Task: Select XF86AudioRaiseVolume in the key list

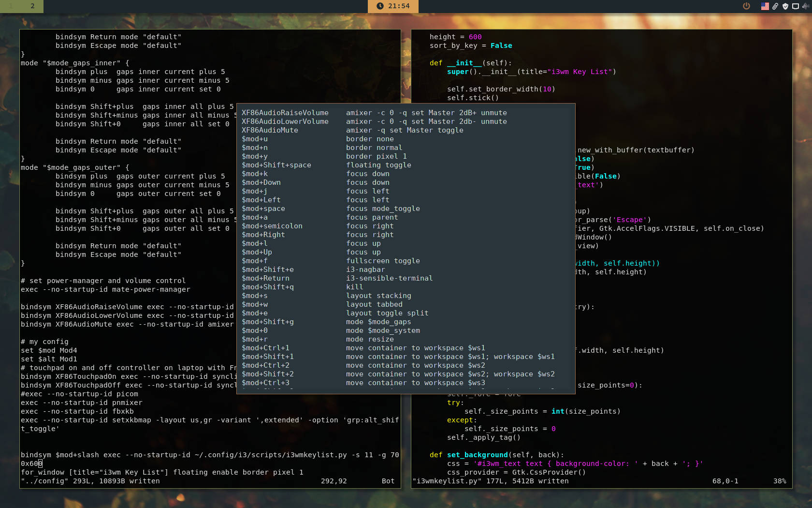Action: point(285,113)
